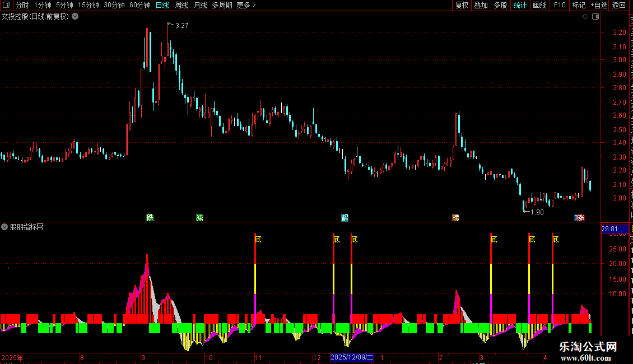This screenshot has height=364, width=633.
Task: Click the green 跌 event marker
Action: coord(150,217)
